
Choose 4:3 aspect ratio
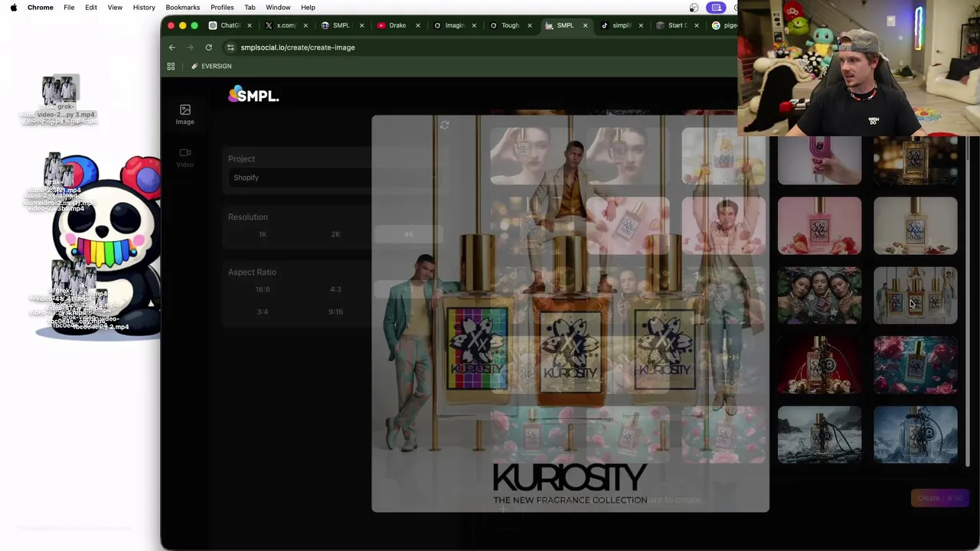point(335,289)
